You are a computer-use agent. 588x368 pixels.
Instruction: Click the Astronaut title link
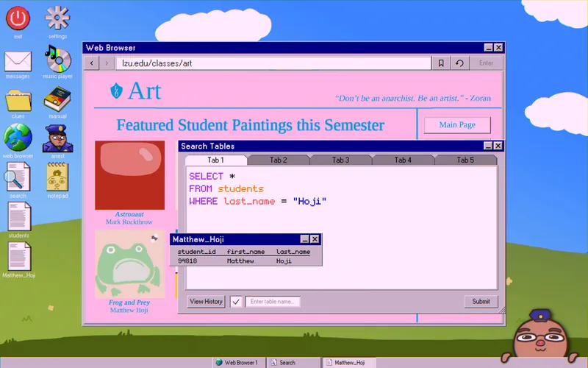(x=129, y=214)
